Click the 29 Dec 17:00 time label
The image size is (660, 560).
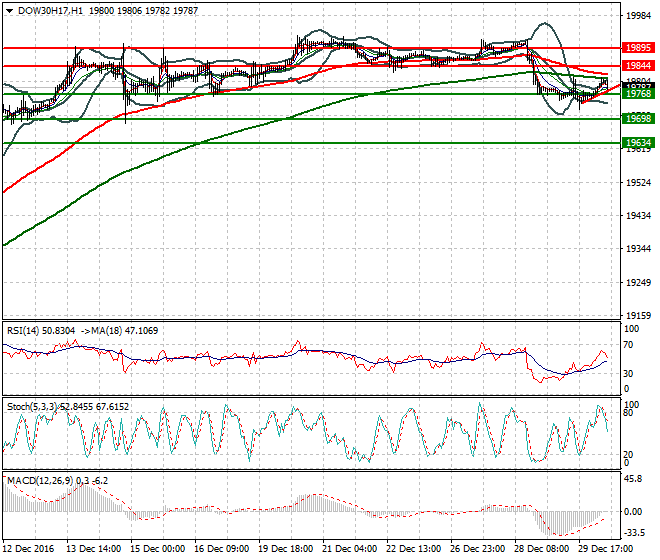(605, 549)
